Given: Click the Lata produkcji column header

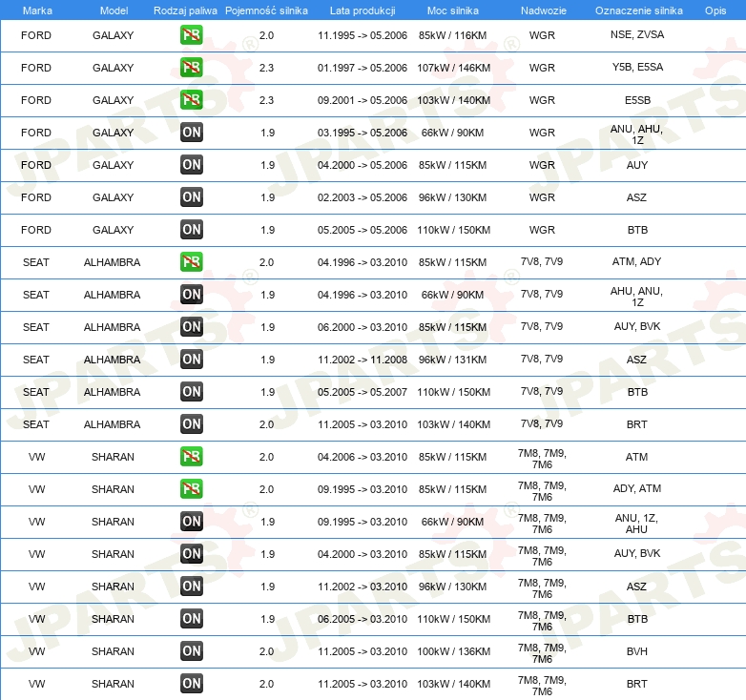Looking at the screenshot, I should pyautogui.click(x=363, y=10).
